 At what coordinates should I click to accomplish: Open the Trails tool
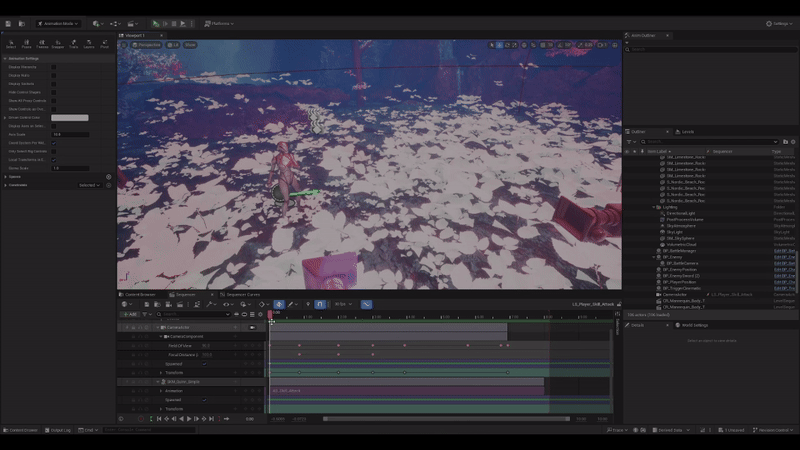coord(74,43)
